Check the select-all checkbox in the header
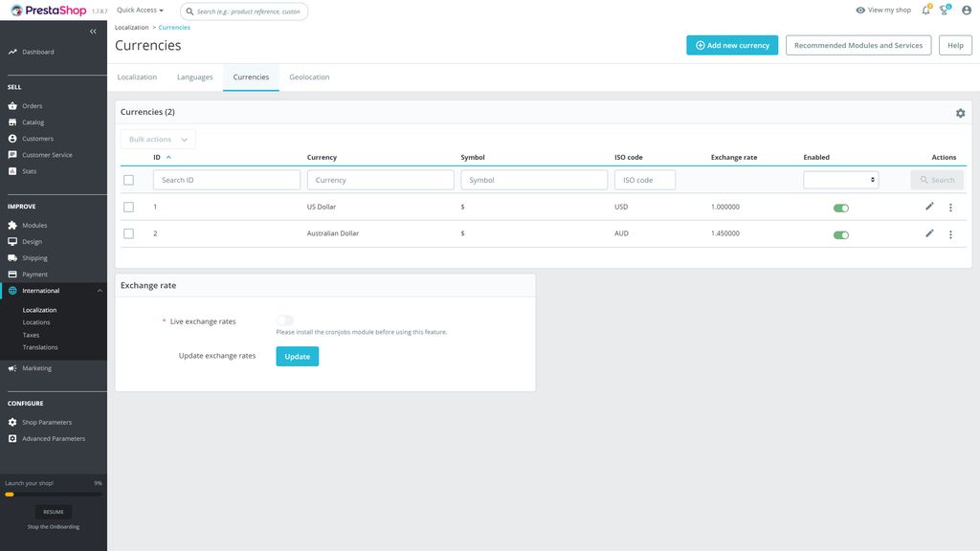This screenshot has width=980, height=551. 128,179
